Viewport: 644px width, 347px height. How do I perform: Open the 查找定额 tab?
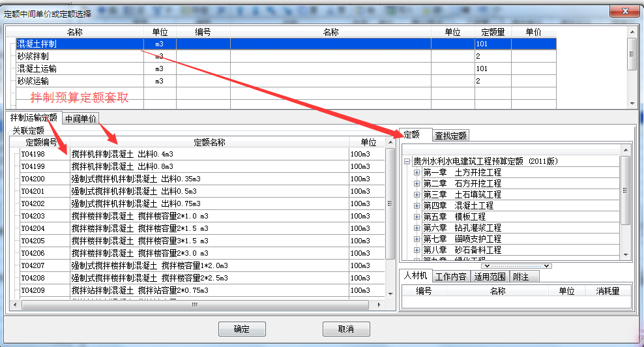(451, 136)
